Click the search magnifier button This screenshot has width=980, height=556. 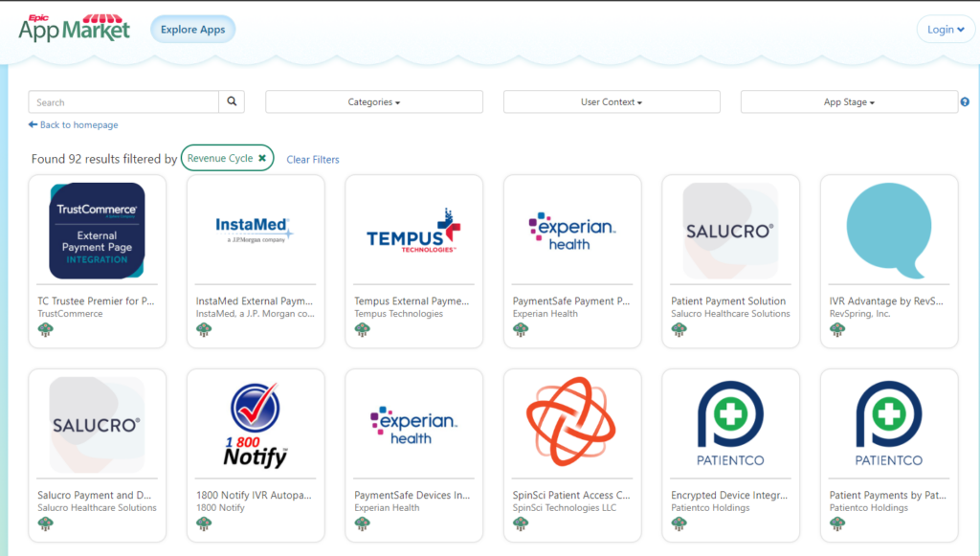click(x=232, y=102)
